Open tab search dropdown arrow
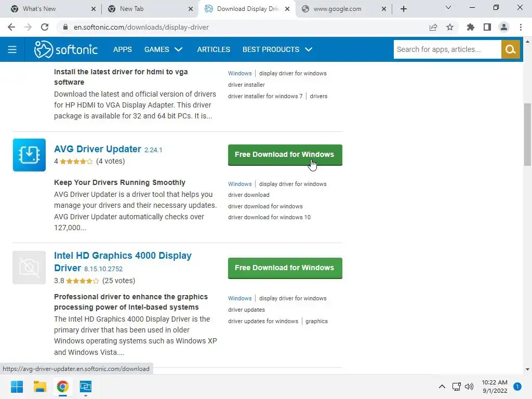Screen dimensions: 532x399 [448, 7]
